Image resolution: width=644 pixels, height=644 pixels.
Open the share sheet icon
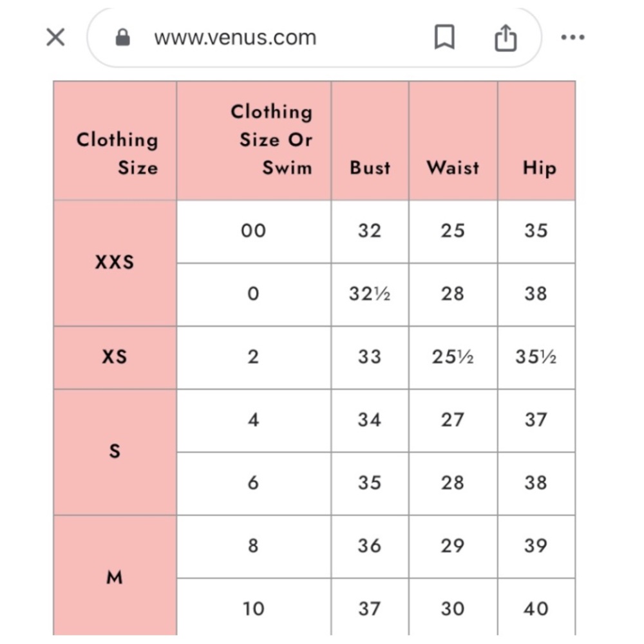pos(505,37)
